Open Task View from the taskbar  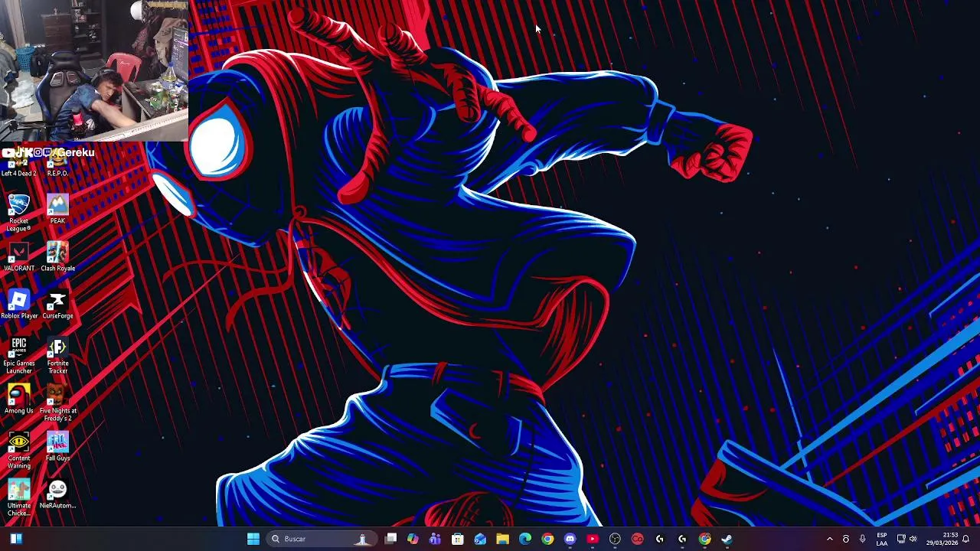[x=390, y=539]
